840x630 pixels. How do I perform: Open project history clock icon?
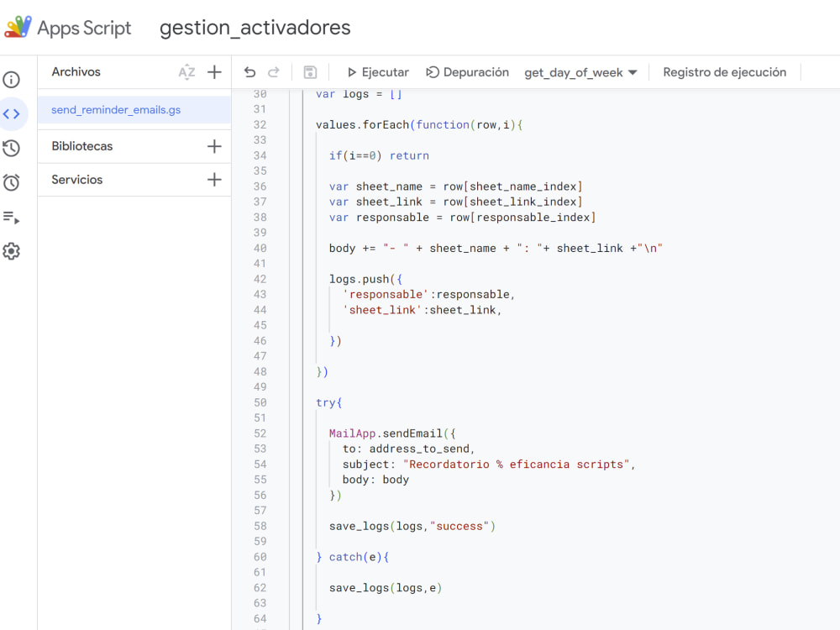click(x=11, y=149)
